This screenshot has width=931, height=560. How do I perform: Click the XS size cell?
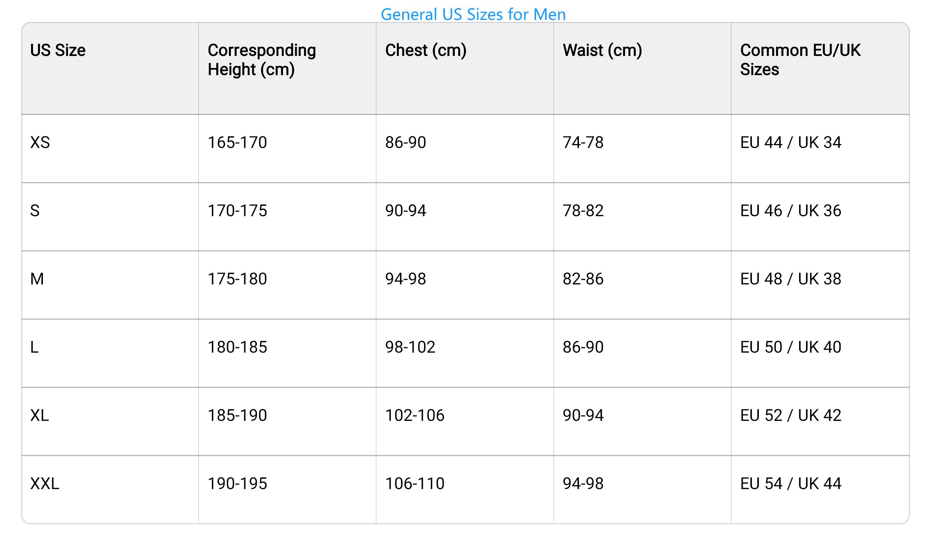[110, 149]
